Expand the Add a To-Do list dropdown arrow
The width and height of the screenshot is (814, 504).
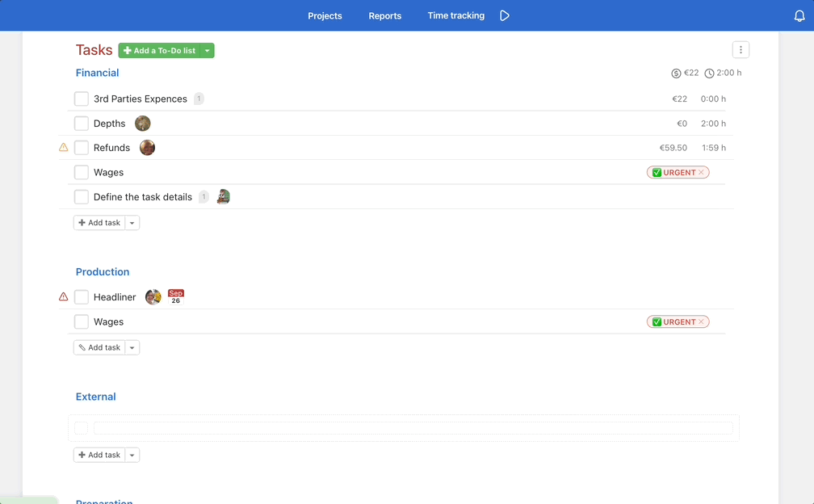[208, 51]
